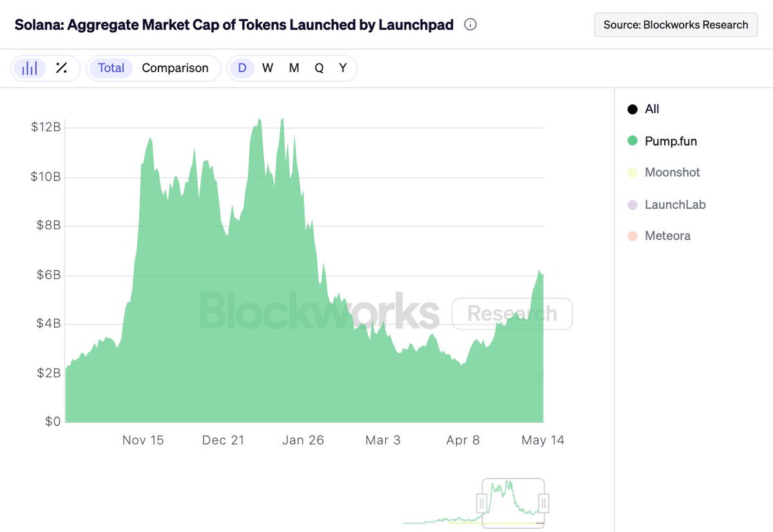This screenshot has width=773, height=532.
Task: Click Source: Blockworks Research button
Action: 676,25
